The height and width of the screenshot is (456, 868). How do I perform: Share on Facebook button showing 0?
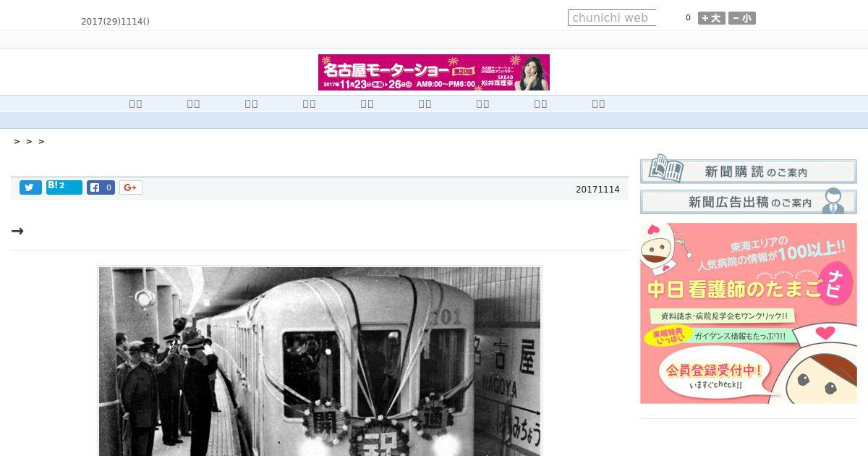101,187
